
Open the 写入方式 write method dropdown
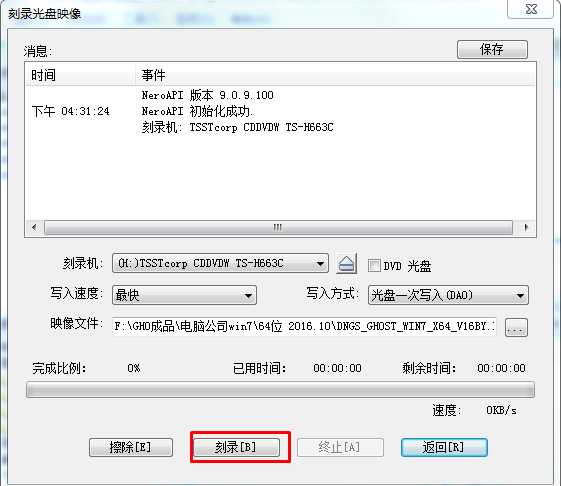tap(448, 295)
